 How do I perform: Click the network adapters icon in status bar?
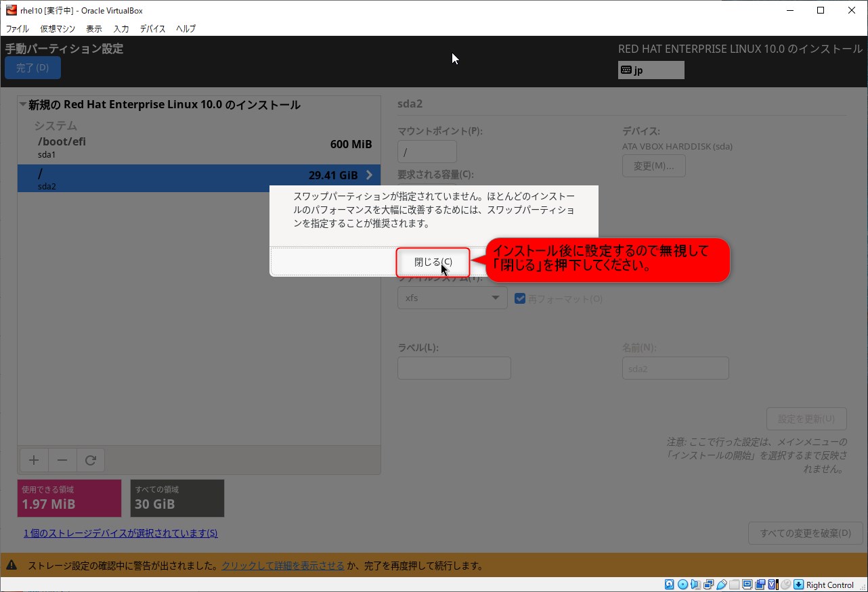pos(709,585)
